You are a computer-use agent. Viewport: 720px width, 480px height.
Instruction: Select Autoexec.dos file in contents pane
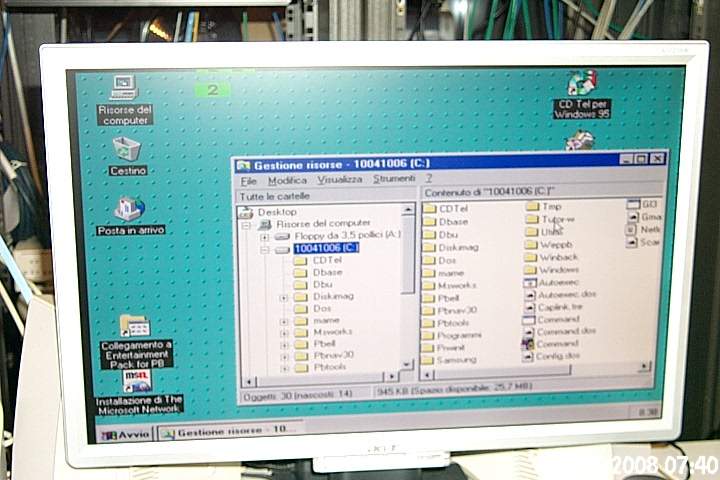click(x=560, y=294)
